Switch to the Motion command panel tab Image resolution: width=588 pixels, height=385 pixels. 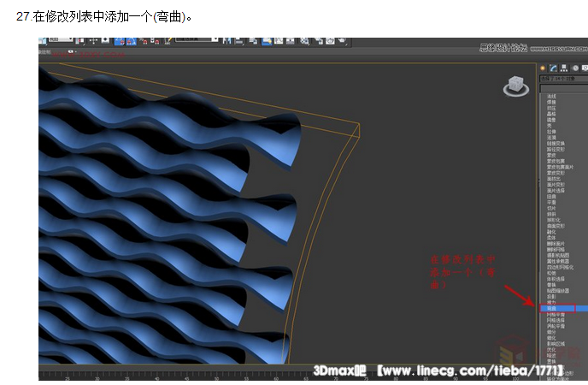(x=575, y=68)
